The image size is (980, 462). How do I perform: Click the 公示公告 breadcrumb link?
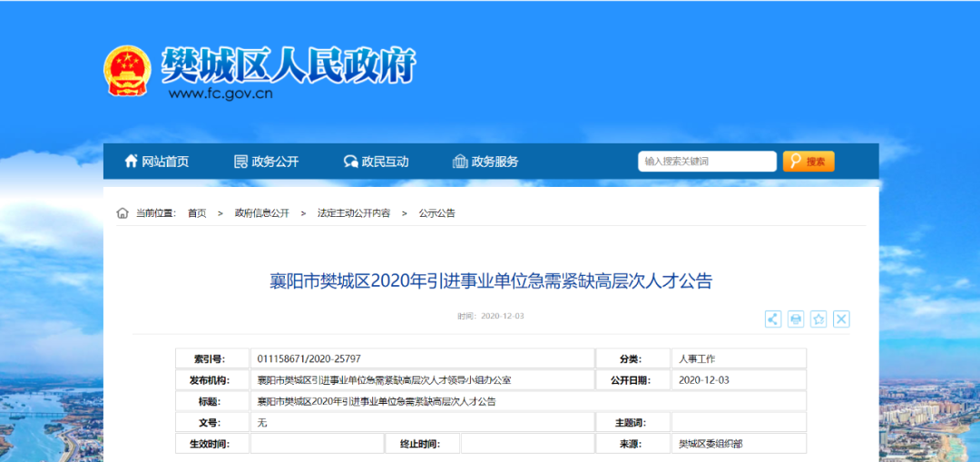click(x=436, y=213)
